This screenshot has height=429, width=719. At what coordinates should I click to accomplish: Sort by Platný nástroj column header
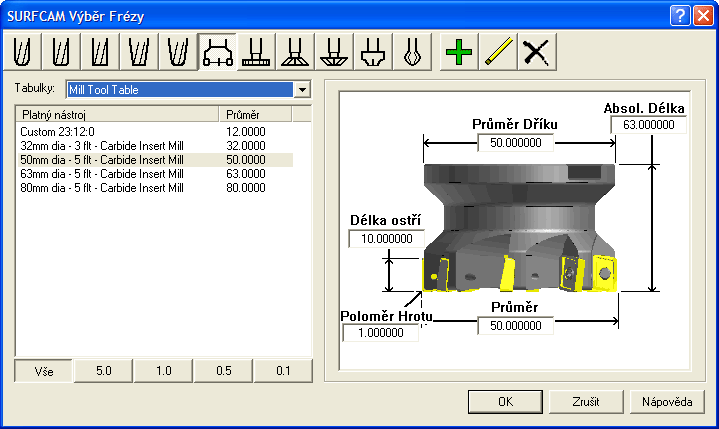[x=117, y=115]
